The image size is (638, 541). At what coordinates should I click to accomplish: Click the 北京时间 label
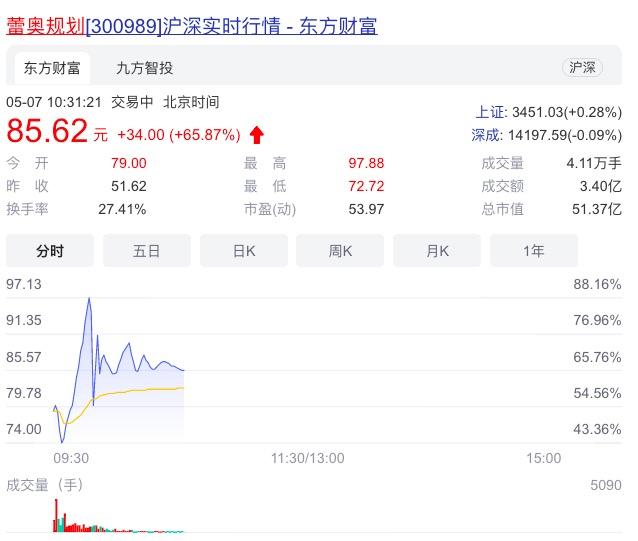coord(191,102)
